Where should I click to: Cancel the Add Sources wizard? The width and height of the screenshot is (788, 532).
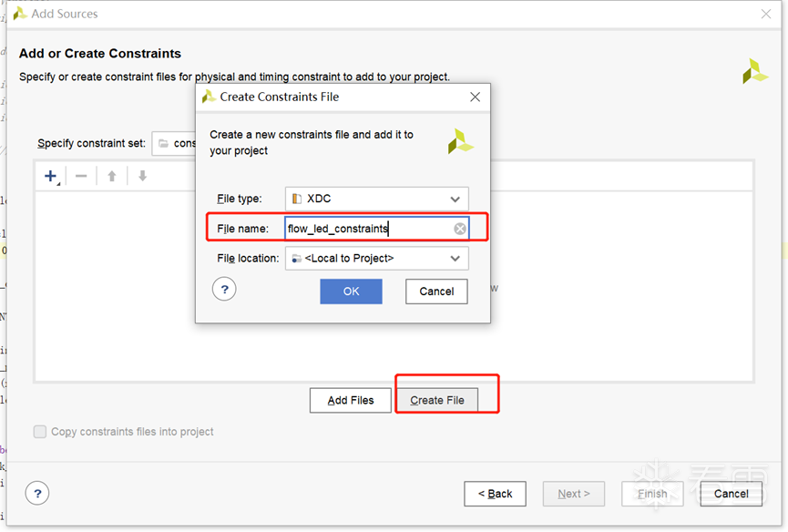(731, 494)
